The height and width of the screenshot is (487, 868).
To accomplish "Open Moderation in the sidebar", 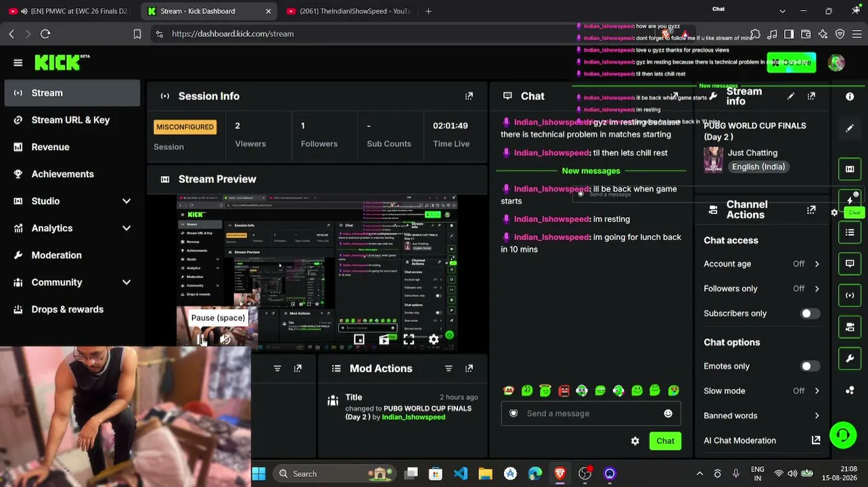I will coord(72,256).
